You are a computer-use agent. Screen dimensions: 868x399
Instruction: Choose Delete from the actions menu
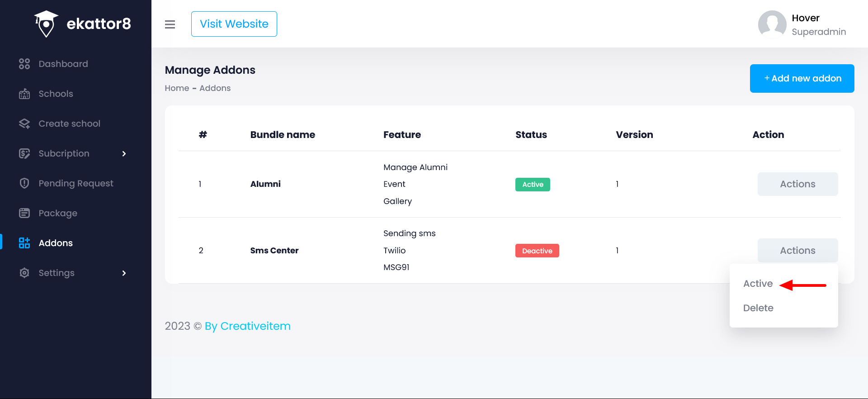click(758, 308)
